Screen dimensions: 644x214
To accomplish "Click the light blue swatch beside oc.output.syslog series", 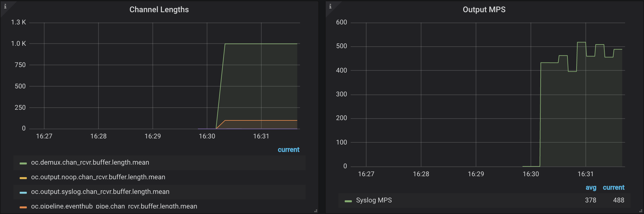I will tap(23, 192).
